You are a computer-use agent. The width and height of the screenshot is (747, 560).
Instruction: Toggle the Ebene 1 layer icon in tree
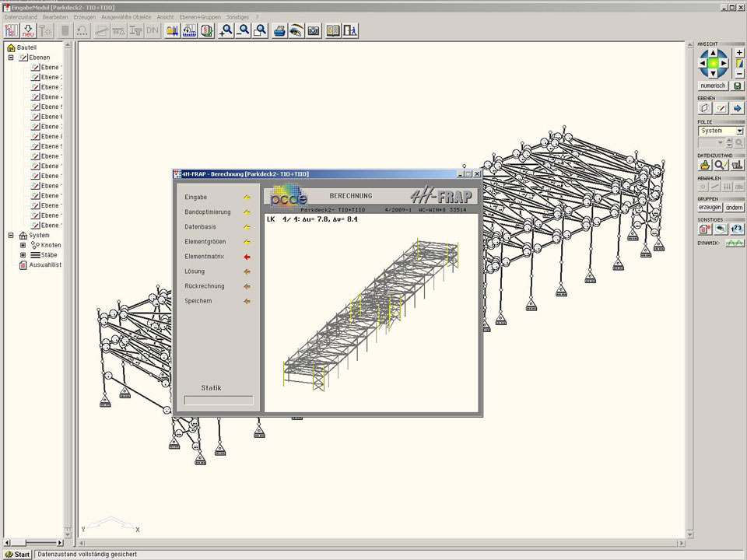pos(35,68)
